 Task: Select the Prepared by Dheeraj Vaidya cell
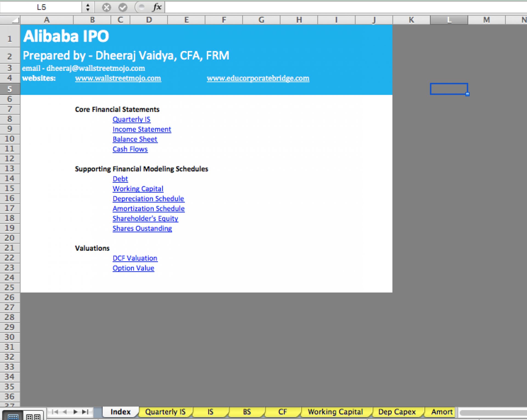tap(126, 56)
